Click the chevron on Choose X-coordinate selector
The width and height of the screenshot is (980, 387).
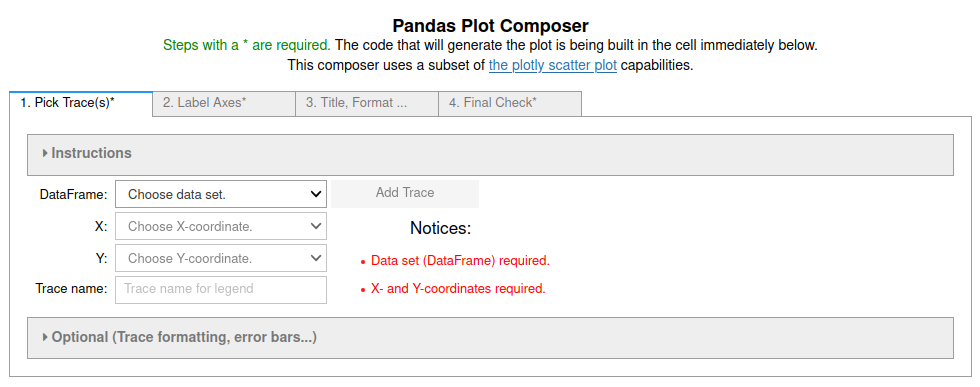pyautogui.click(x=316, y=226)
